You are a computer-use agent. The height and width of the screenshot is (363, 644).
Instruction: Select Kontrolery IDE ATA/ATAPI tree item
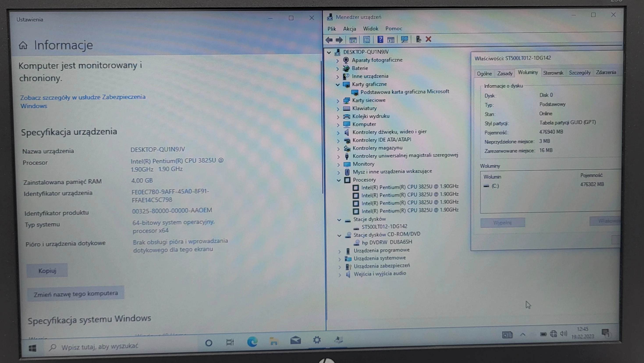click(x=382, y=140)
